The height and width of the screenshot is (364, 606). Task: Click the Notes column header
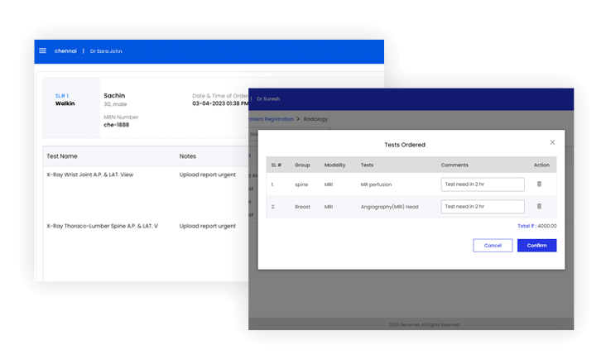(x=187, y=156)
